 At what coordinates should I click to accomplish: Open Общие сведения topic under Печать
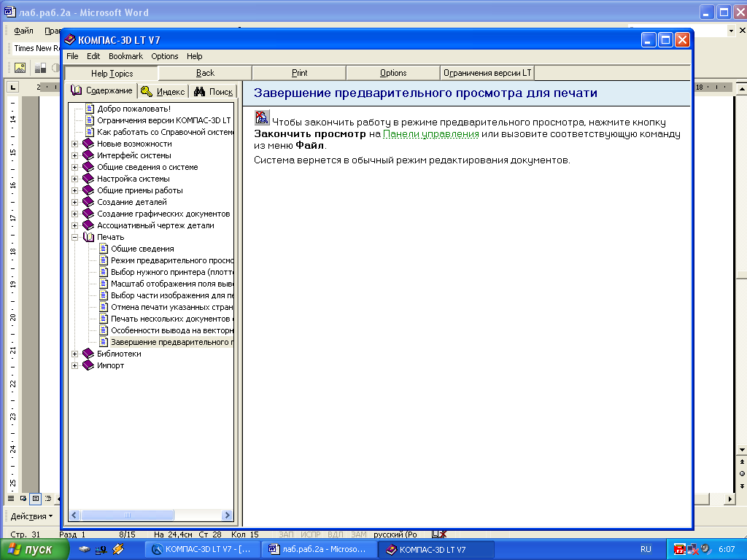pos(142,249)
